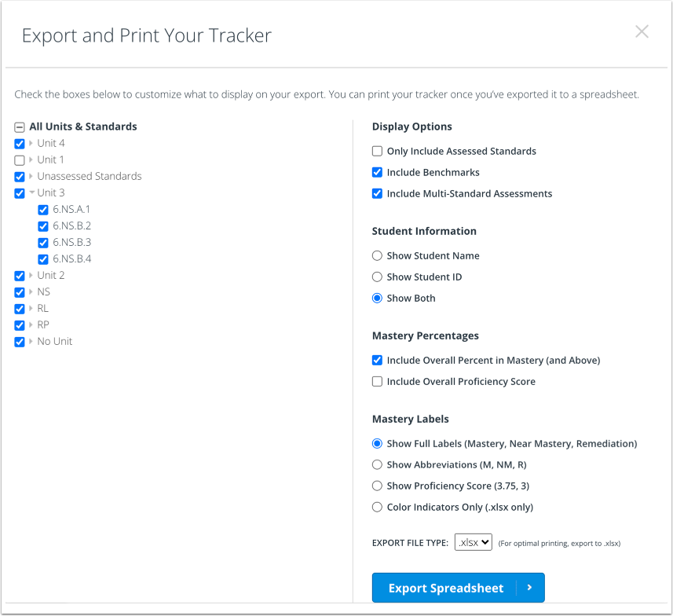Expand the Unassessed Standards section
The height and width of the screenshot is (616, 673).
click(x=31, y=176)
